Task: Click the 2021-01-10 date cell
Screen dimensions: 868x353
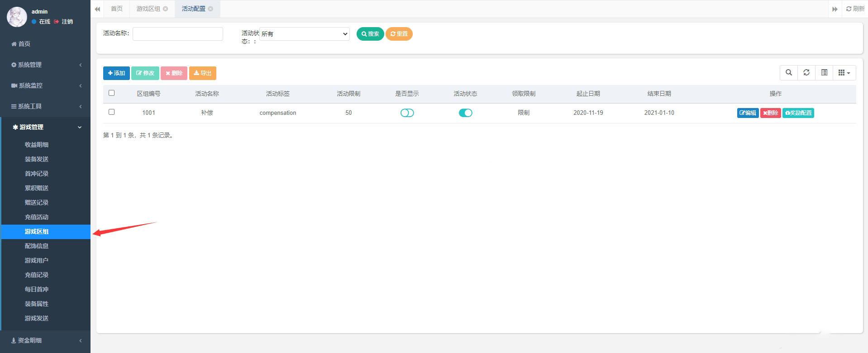Action: tap(659, 113)
